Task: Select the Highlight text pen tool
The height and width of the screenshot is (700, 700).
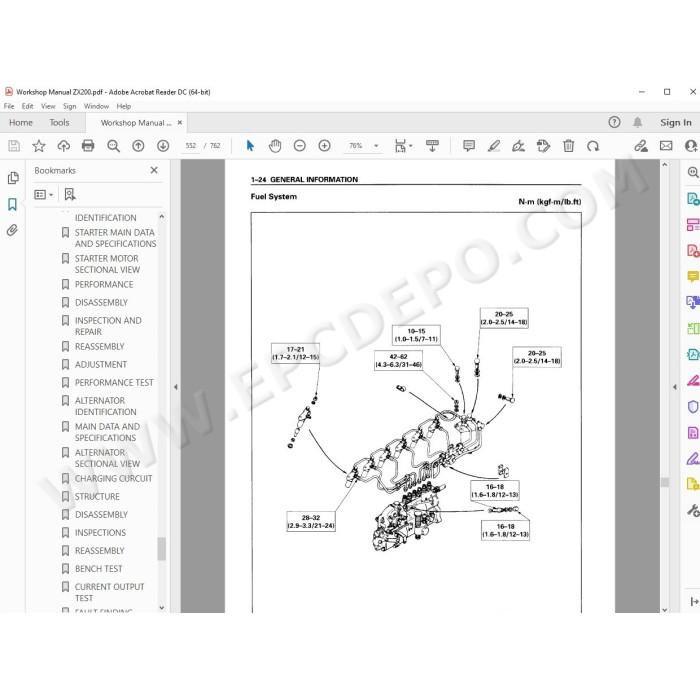Action: [494, 146]
